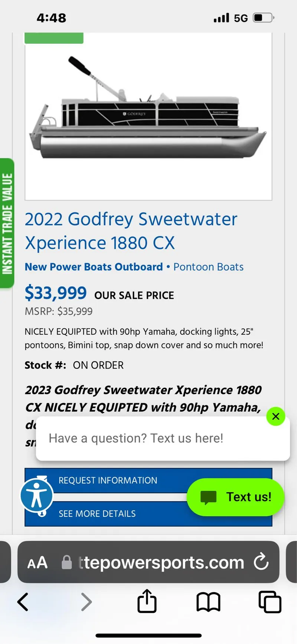This screenshot has height=644, width=297.
Task: Dismiss the chat prompt with the X
Action: pos(275,416)
